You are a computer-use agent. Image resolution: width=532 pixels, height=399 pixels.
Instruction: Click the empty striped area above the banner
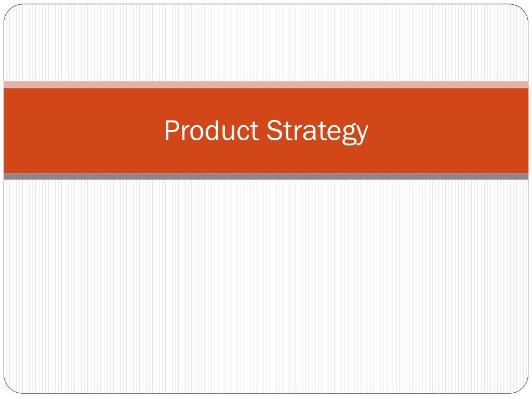[x=266, y=43]
